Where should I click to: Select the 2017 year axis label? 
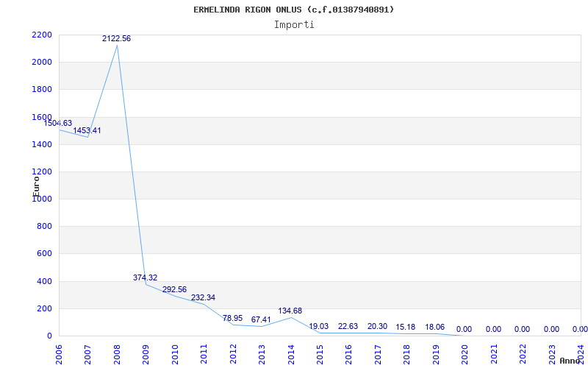[378, 354]
